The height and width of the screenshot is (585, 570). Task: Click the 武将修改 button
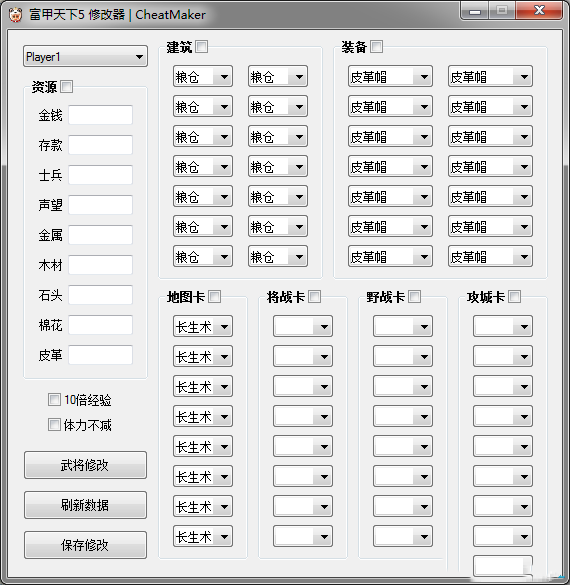click(85, 465)
